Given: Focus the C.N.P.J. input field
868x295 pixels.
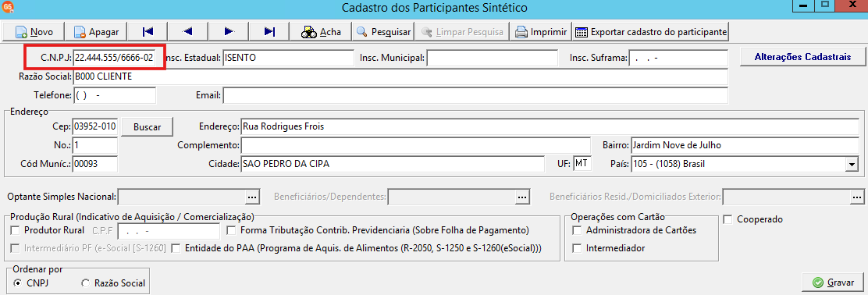Looking at the screenshot, I should tap(115, 57).
